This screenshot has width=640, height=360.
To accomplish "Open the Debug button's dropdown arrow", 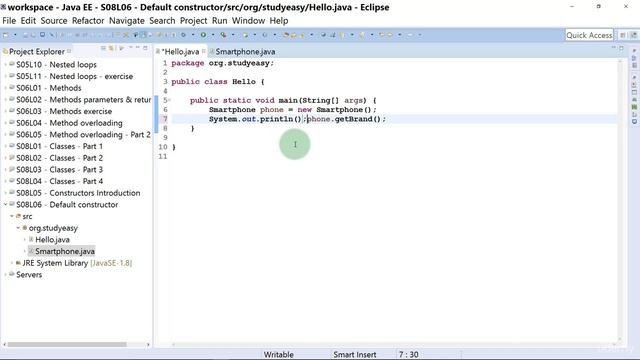I will click(x=193, y=35).
